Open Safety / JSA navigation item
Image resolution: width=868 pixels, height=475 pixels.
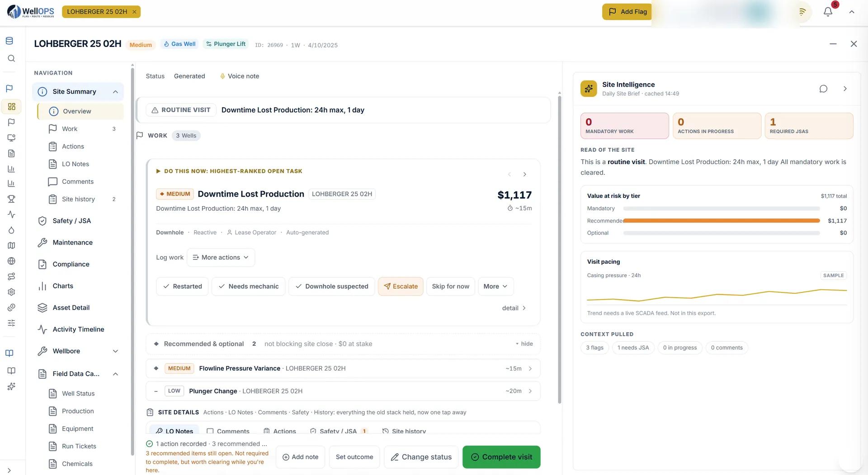(71, 221)
